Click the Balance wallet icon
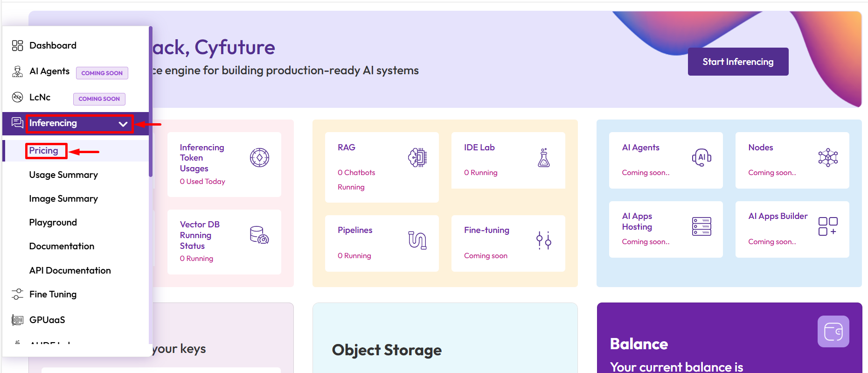 [833, 332]
